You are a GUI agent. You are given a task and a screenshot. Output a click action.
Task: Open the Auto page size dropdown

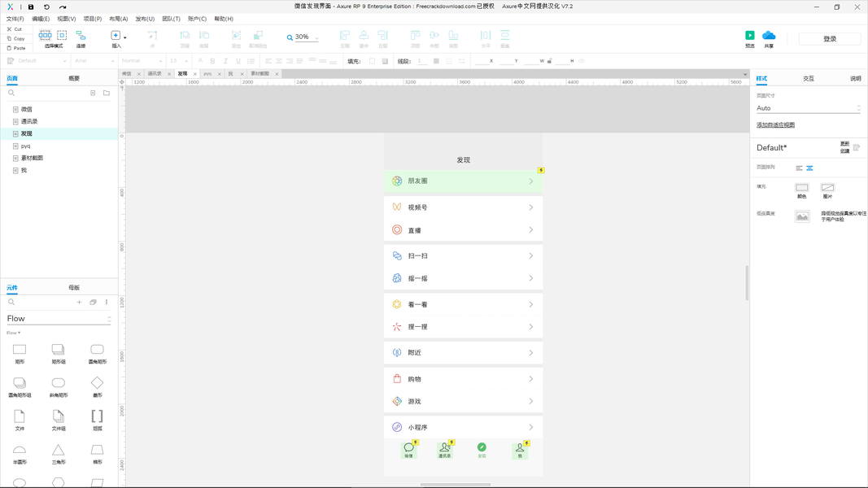809,108
